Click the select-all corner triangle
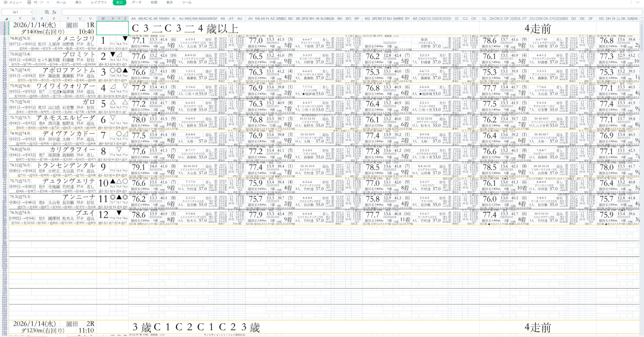 click(x=6, y=19)
